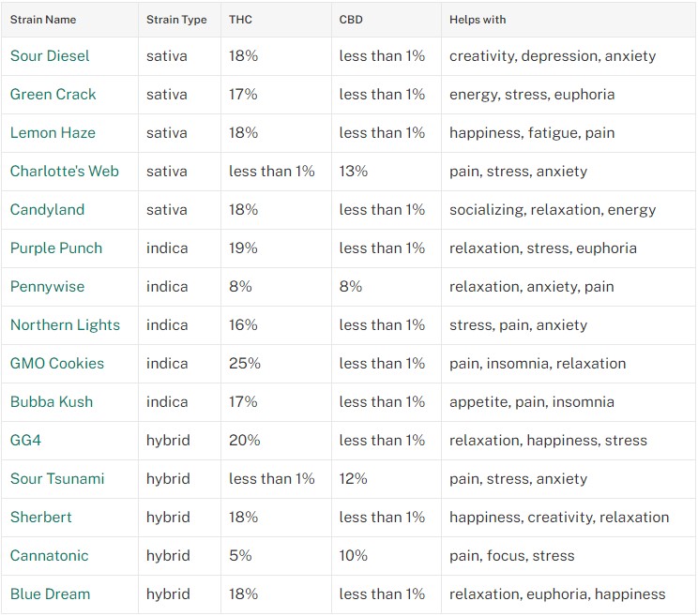This screenshot has width=698, height=616.
Task: Click the THC column header
Action: tap(240, 20)
